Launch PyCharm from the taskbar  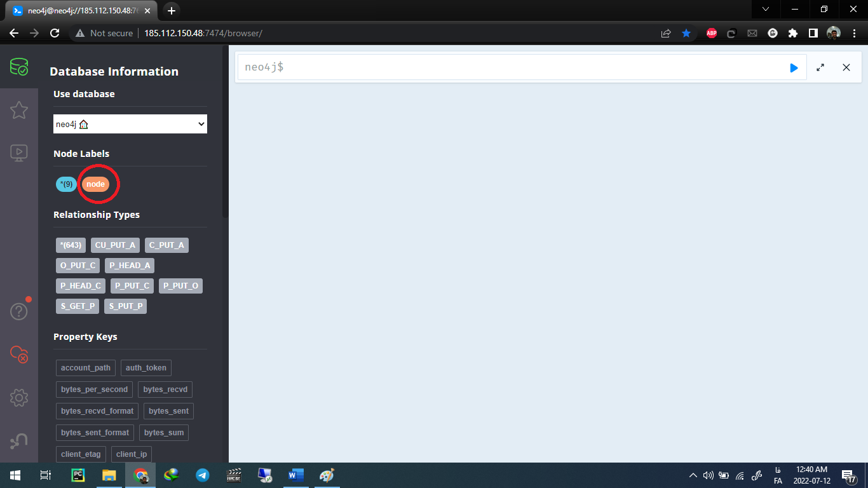click(x=78, y=475)
